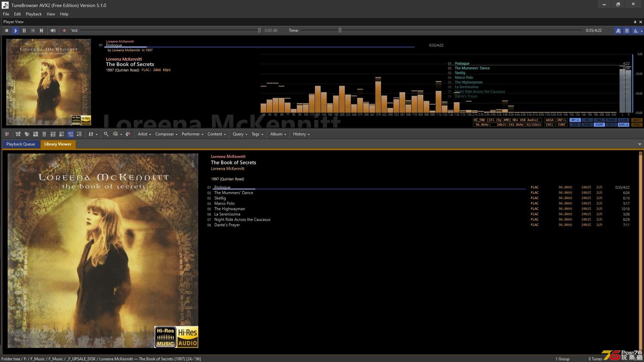Click the Play button in Player View
The height and width of the screenshot is (362, 644).
15,31
